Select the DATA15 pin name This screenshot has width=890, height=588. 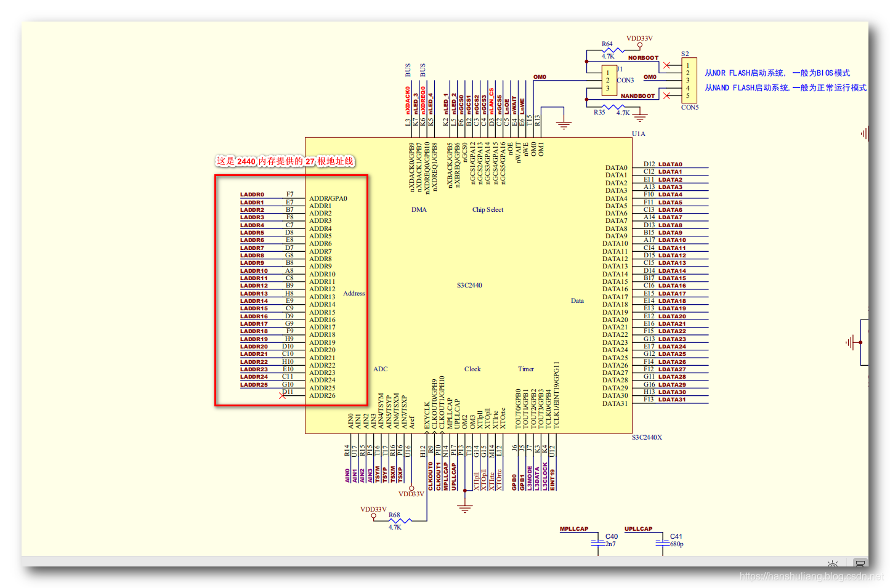[x=615, y=281]
